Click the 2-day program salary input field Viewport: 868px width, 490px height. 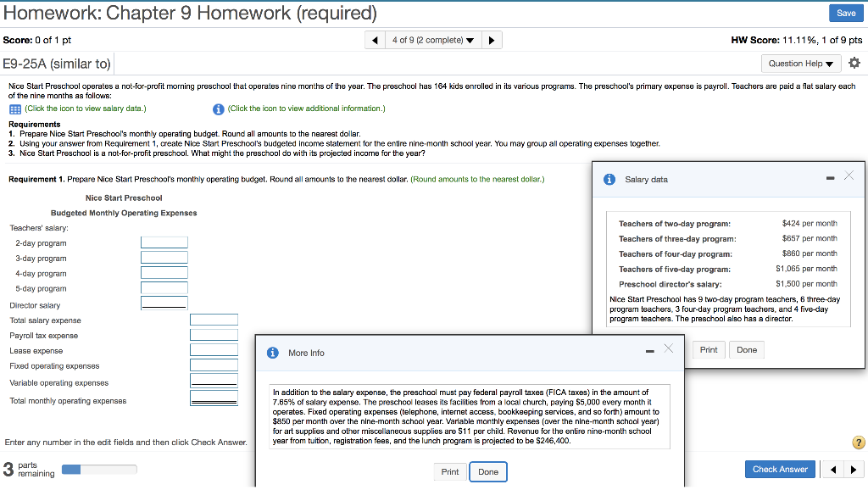click(x=164, y=242)
